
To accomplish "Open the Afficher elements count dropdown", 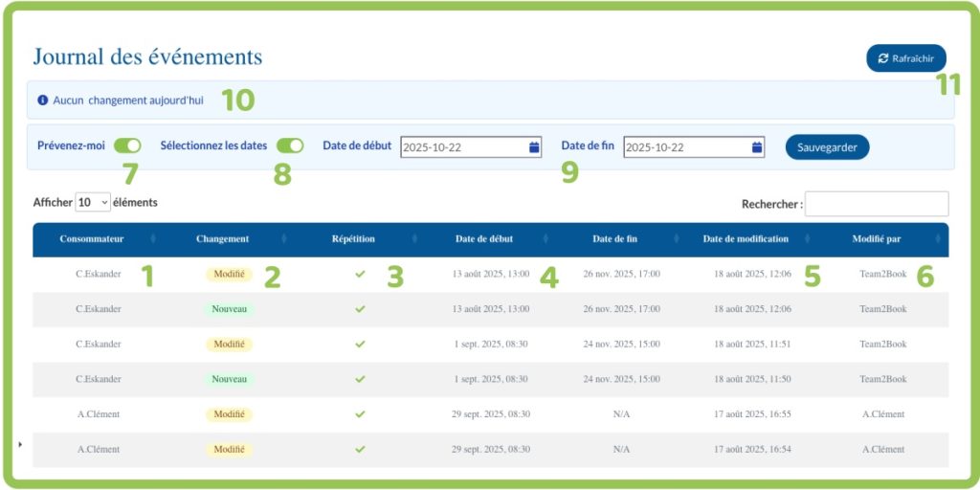I will 93,203.
